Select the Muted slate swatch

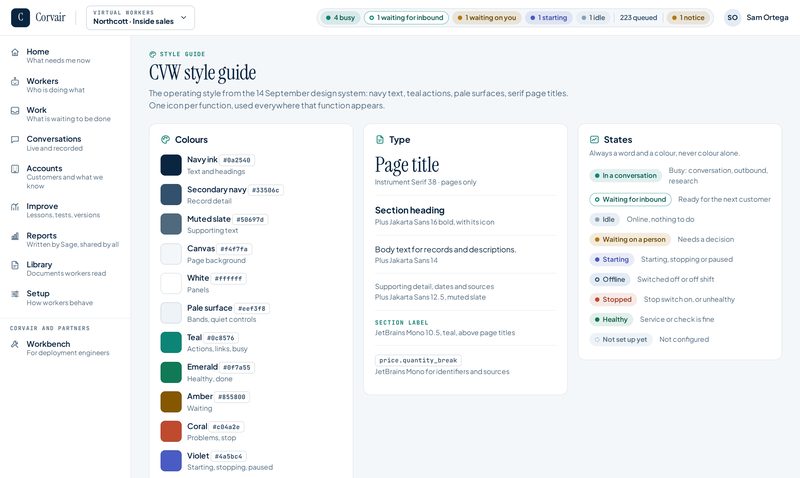click(x=171, y=224)
